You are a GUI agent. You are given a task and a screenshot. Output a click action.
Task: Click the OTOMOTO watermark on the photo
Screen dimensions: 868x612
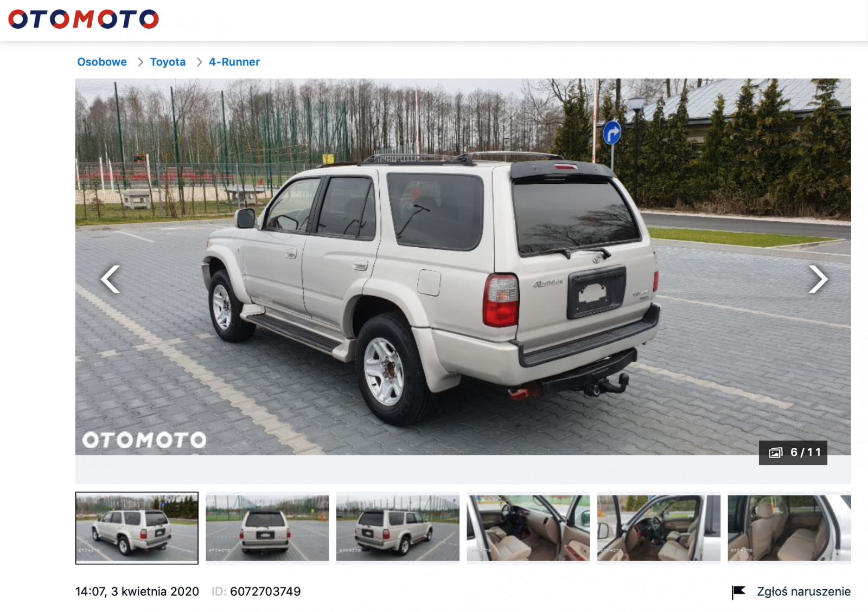144,440
